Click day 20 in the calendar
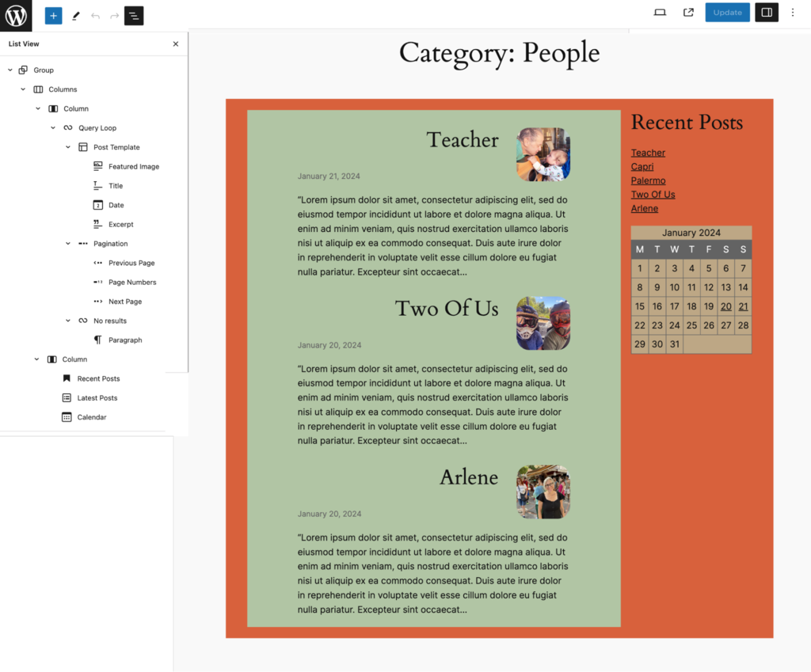The width and height of the screenshot is (811, 672). [725, 307]
